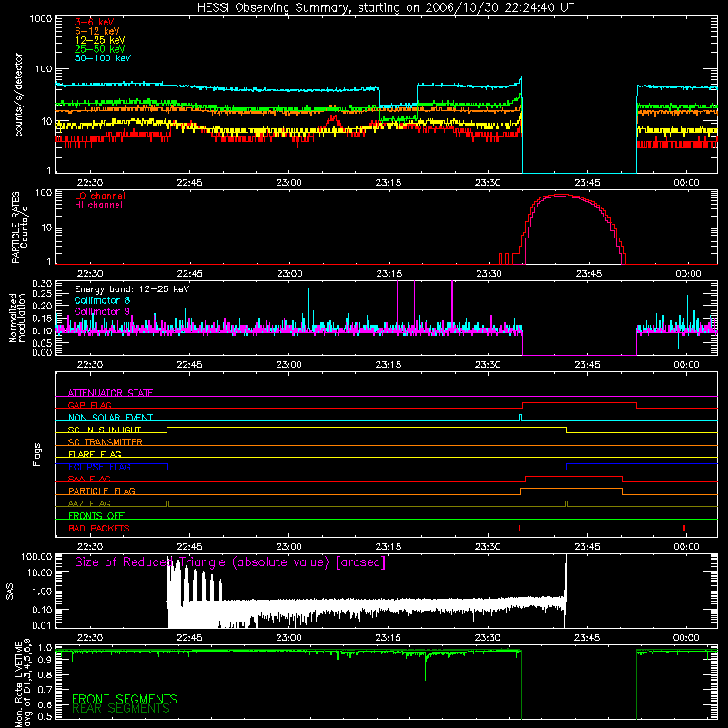The image size is (728, 728).
Task: Select the 'FLARE FLAG' label
Action: 95,454
